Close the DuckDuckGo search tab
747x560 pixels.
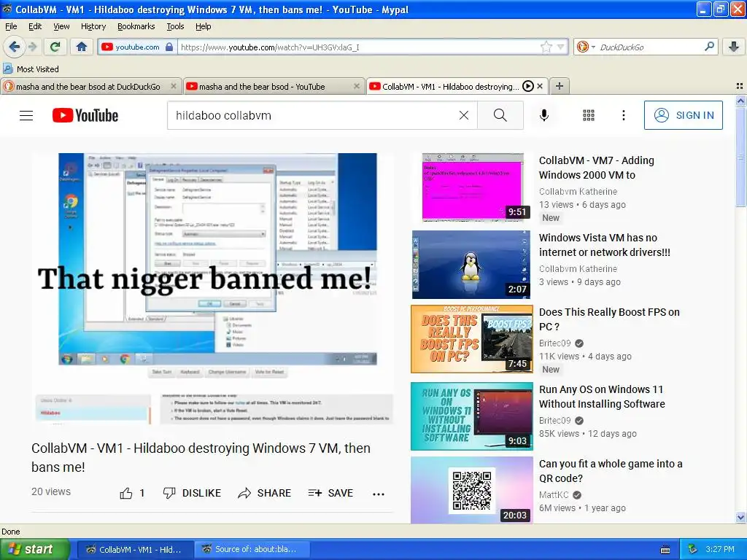174,86
